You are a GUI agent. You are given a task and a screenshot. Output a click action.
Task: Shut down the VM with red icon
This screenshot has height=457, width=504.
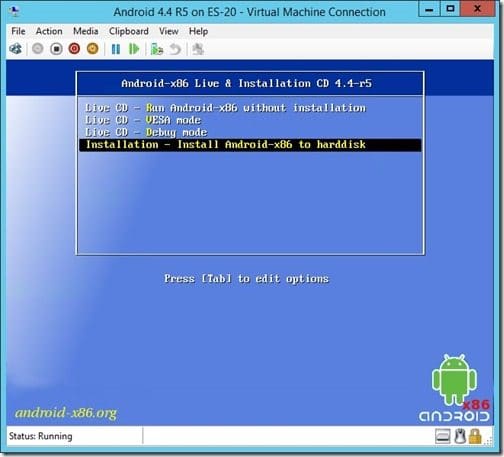[x=74, y=49]
